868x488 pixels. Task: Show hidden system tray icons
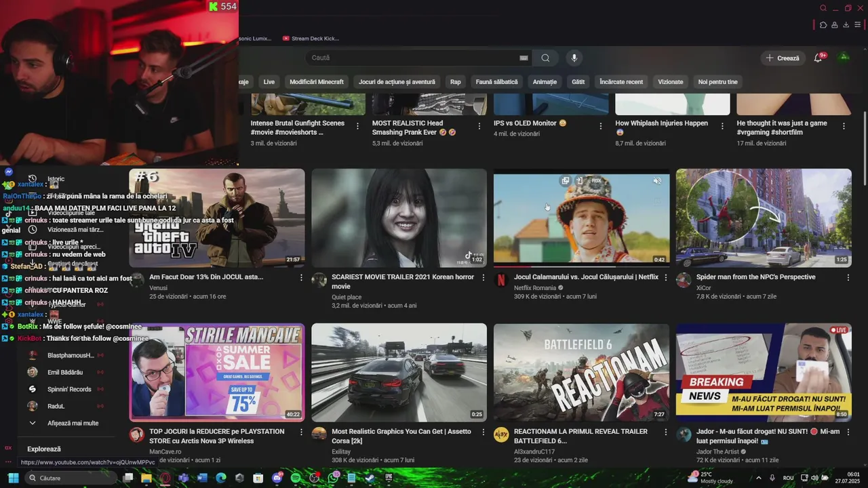[x=758, y=478]
